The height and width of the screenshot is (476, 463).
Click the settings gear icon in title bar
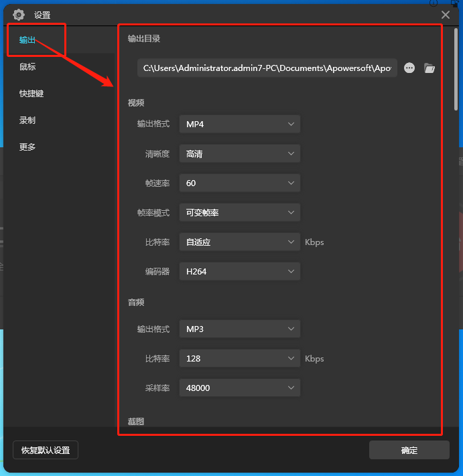pos(19,15)
